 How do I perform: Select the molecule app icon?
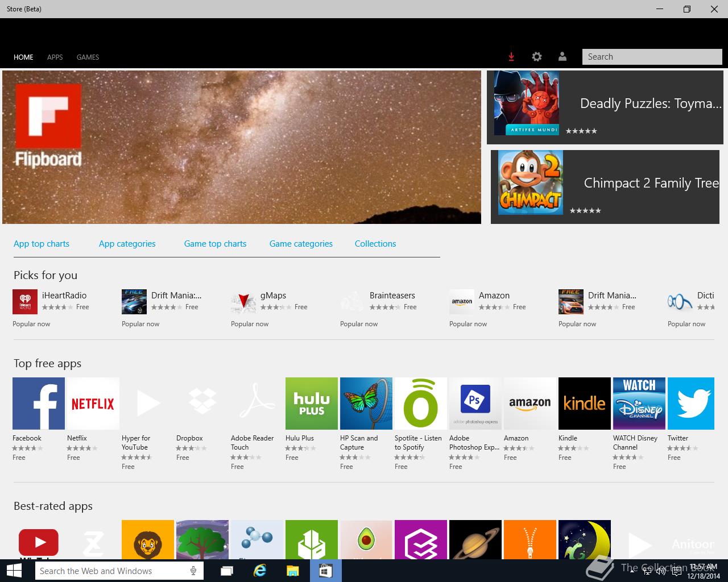pos(257,539)
